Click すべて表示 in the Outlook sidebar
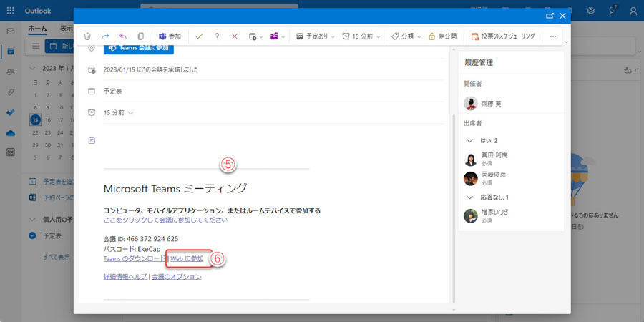This screenshot has height=322, width=644. click(x=57, y=257)
